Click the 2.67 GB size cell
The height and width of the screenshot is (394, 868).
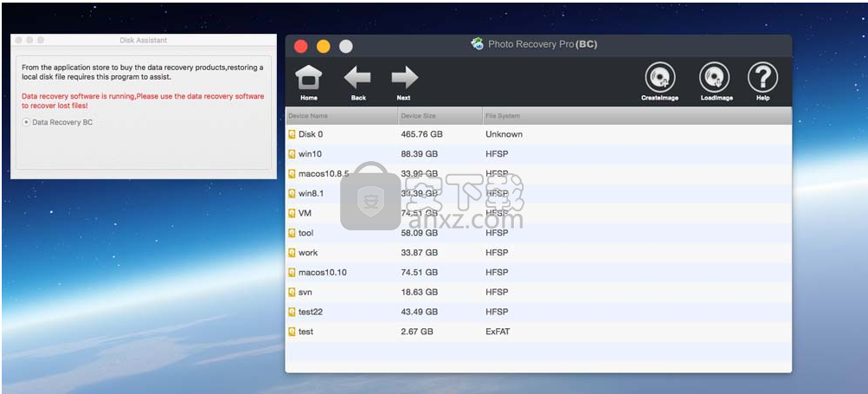[x=417, y=332]
